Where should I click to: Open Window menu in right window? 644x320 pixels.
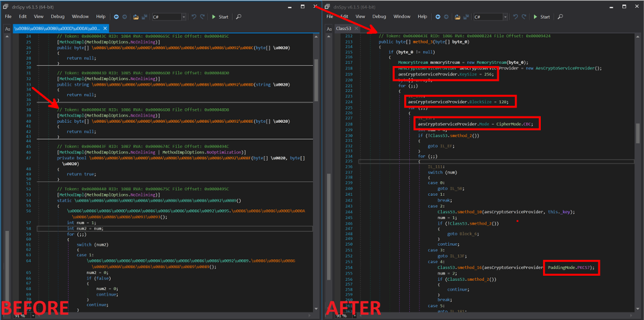(402, 17)
